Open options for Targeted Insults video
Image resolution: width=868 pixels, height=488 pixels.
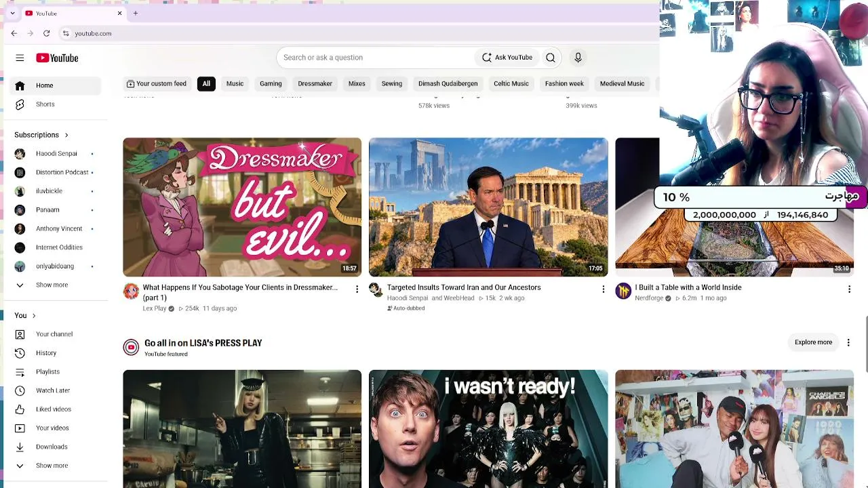coord(603,289)
